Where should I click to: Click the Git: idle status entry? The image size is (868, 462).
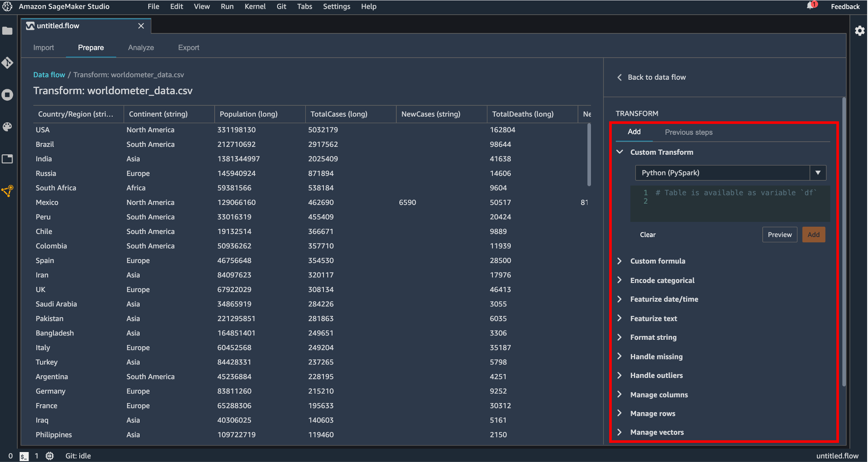point(78,456)
